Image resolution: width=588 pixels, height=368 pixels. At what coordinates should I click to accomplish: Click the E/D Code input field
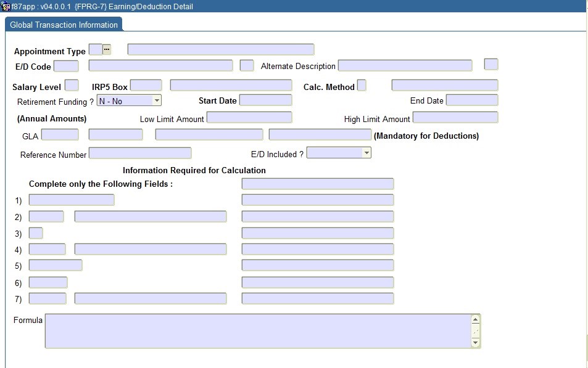(x=66, y=66)
